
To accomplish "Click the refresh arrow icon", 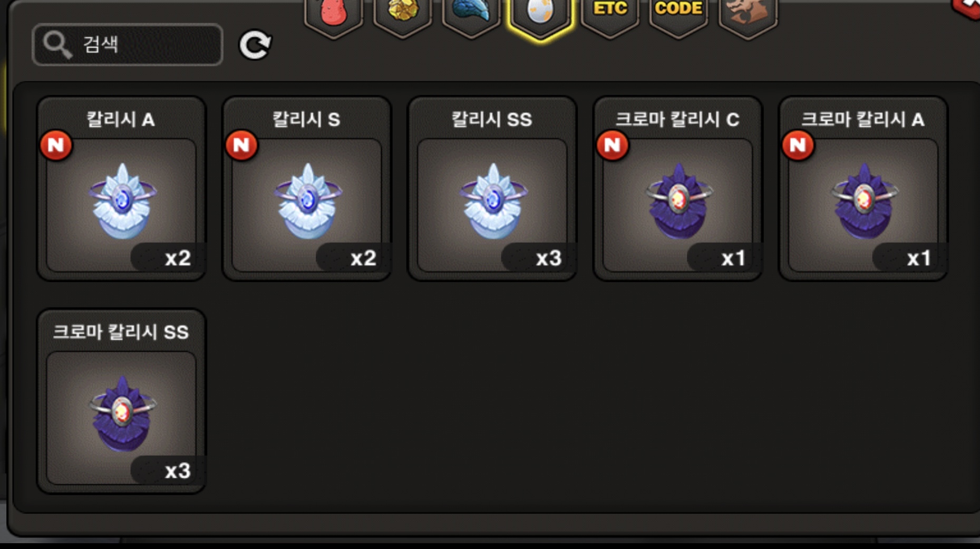I will tap(256, 45).
